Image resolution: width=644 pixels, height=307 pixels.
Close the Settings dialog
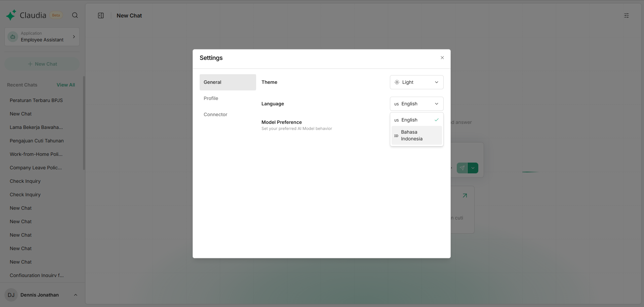[442, 58]
